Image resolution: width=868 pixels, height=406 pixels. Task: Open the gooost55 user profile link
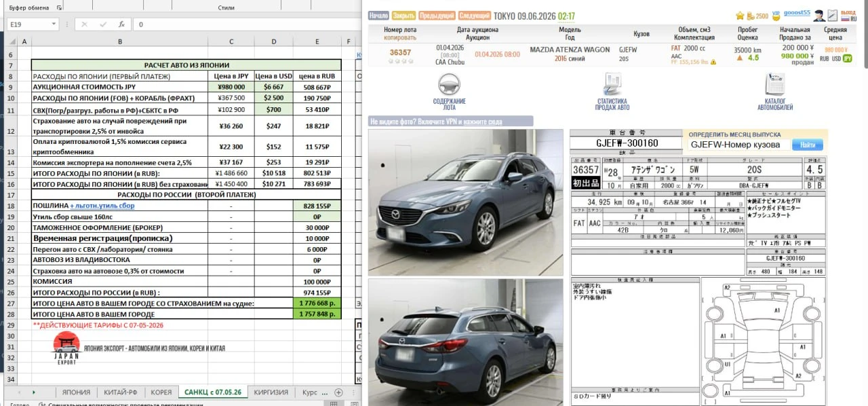797,13
